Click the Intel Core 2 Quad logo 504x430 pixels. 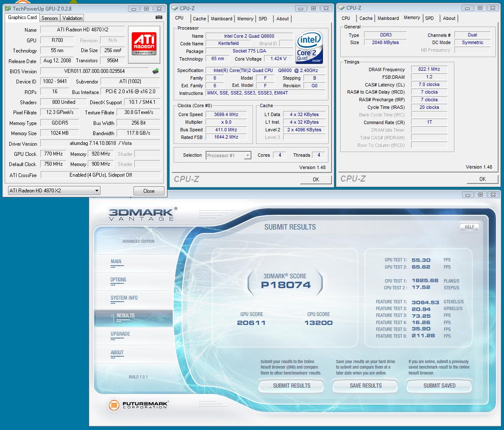coord(309,47)
